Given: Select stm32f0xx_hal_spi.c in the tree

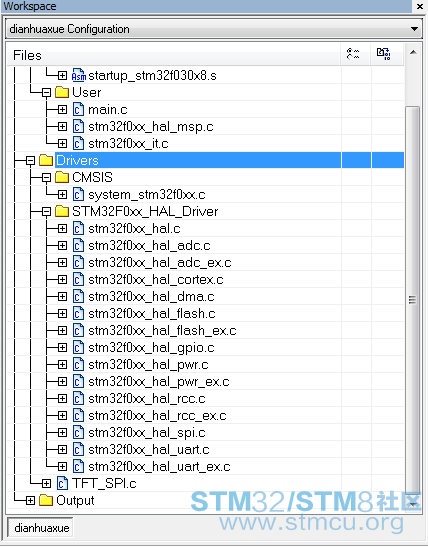Looking at the screenshot, I should point(147,433).
